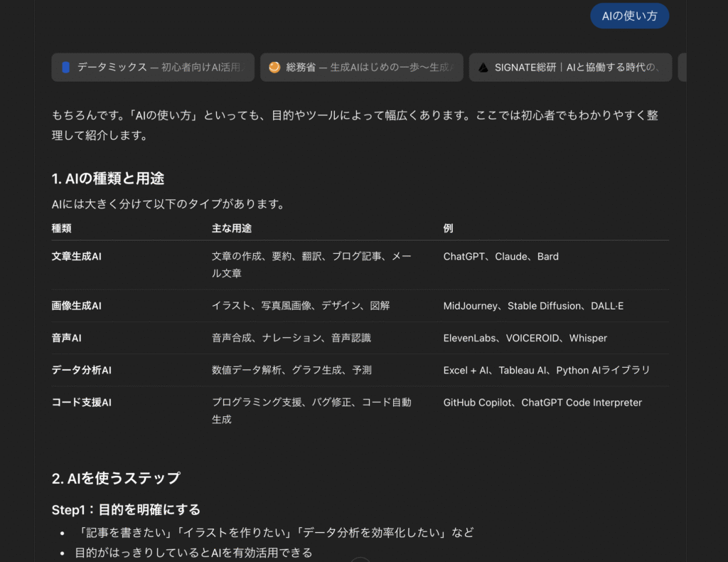
Task: Click the 種類 table column header
Action: (x=61, y=228)
